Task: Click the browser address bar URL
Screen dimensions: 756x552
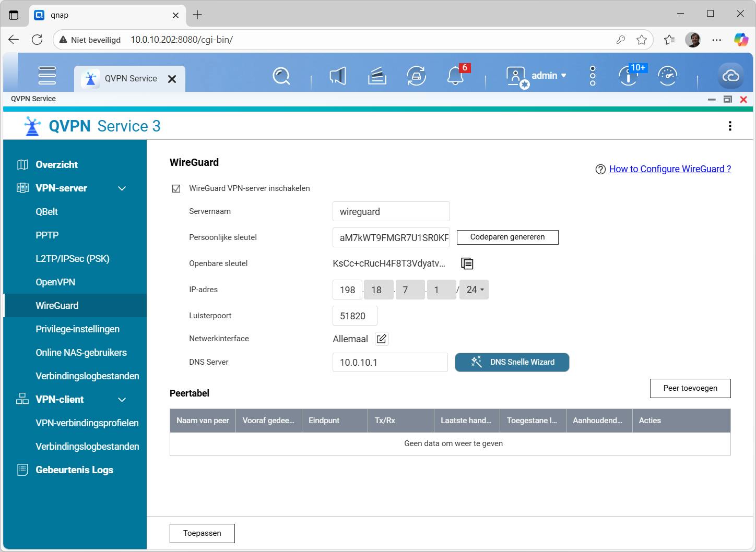Action: (x=182, y=40)
